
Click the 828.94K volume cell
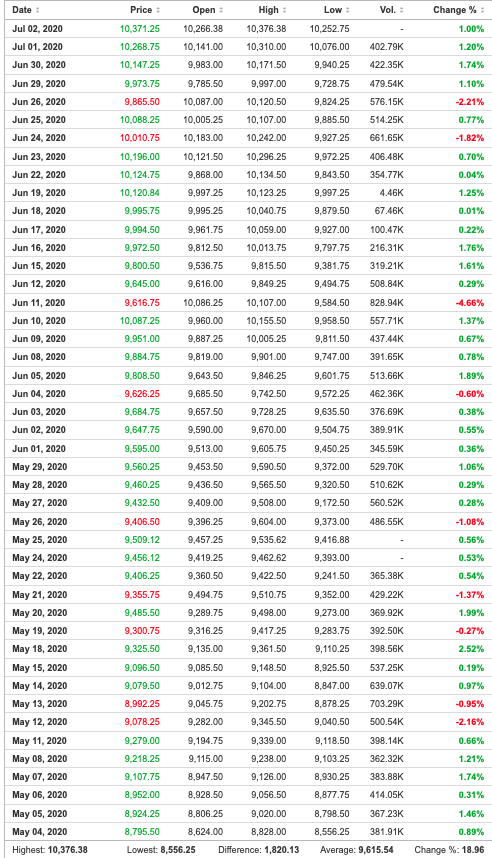point(386,303)
